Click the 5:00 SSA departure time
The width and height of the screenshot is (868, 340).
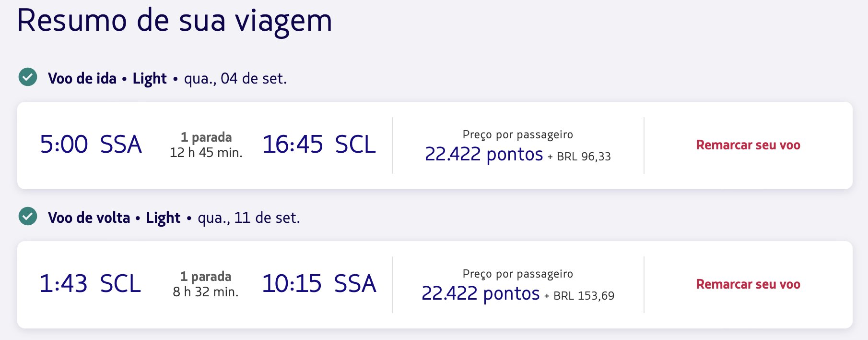coord(91,144)
